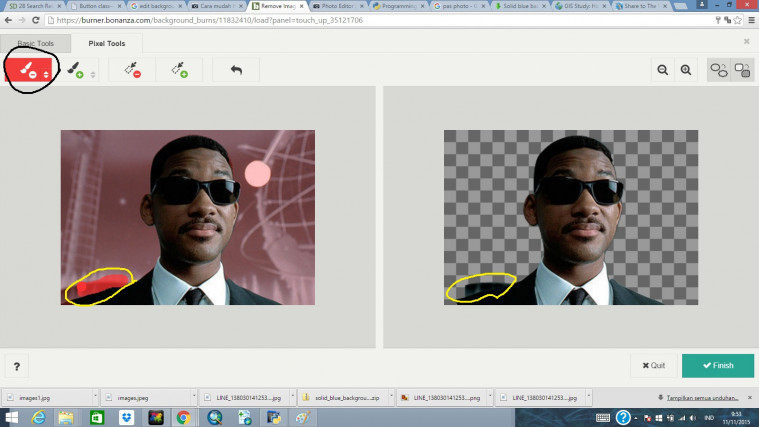Click the original photo canvas on the left
The height and width of the screenshot is (427, 759).
[188, 217]
